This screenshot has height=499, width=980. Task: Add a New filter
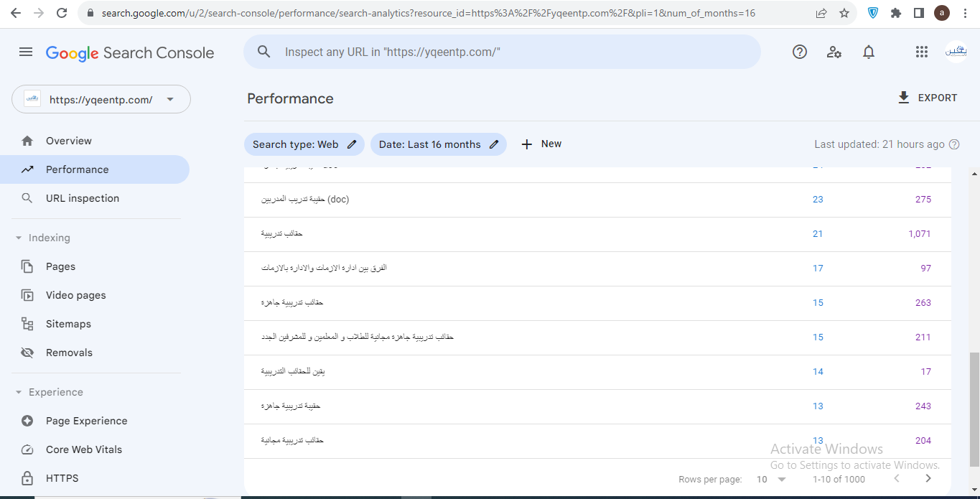(541, 144)
